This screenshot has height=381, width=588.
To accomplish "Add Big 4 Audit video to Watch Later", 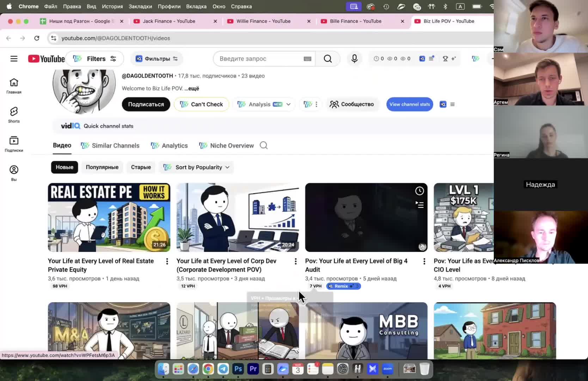I will (419, 191).
